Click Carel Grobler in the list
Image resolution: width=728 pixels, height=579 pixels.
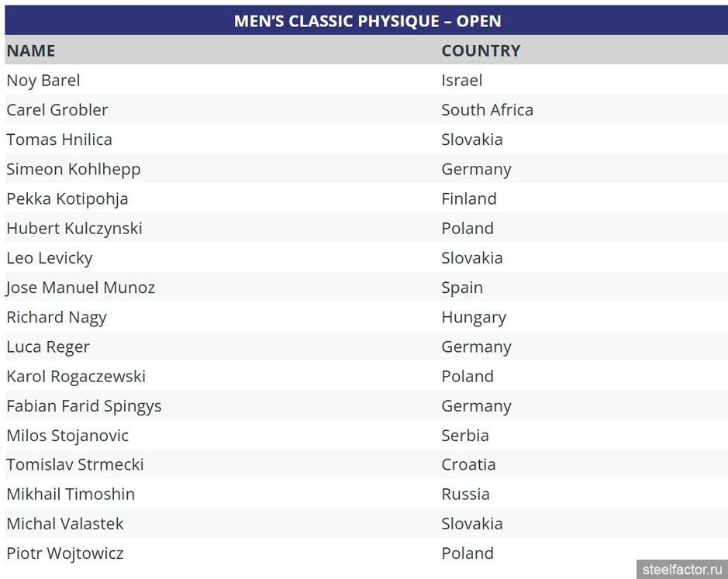tap(57, 110)
